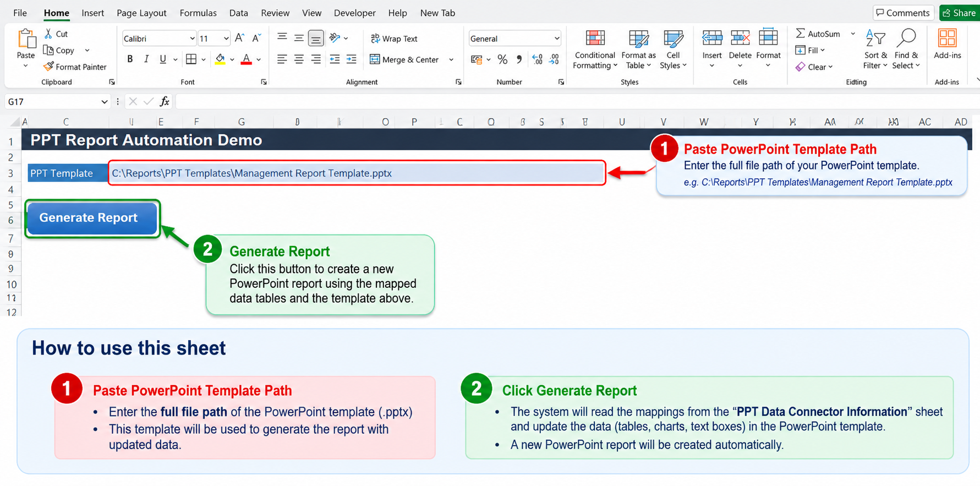Image resolution: width=980 pixels, height=486 pixels.
Task: Expand the Name Box dropdown showing G17
Action: pos(104,102)
